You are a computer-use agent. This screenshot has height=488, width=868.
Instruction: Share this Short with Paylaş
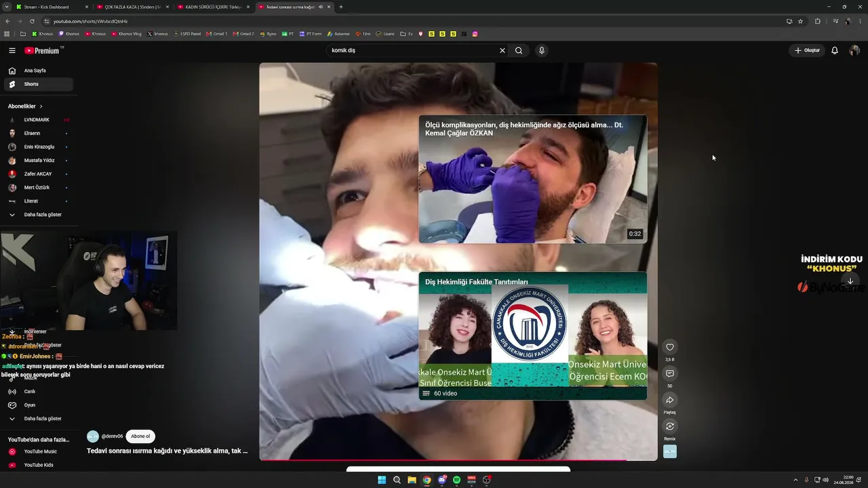(670, 400)
